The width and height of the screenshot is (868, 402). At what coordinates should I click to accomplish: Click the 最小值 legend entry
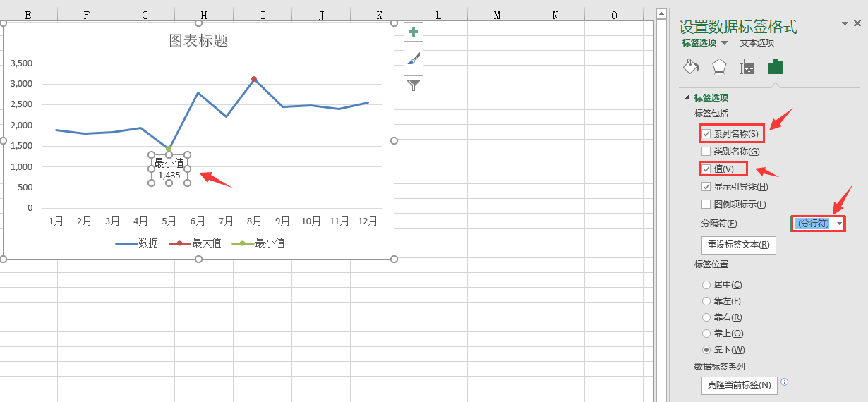click(258, 243)
